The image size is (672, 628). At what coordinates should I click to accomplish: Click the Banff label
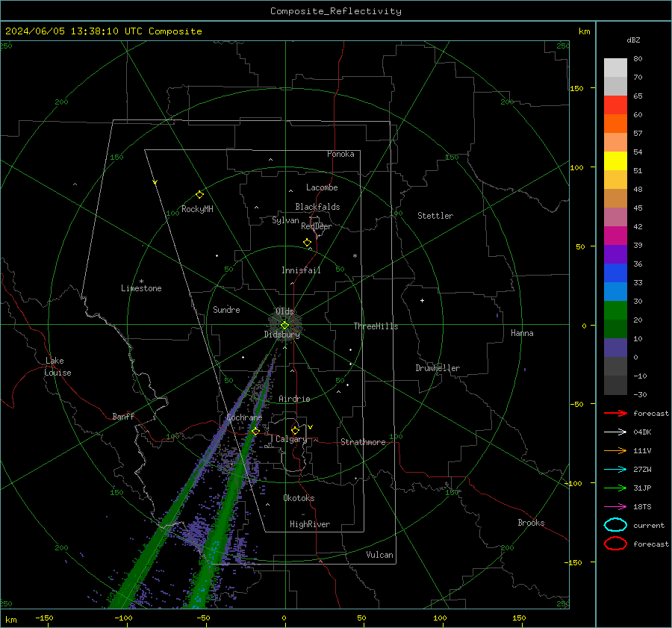coord(123,416)
